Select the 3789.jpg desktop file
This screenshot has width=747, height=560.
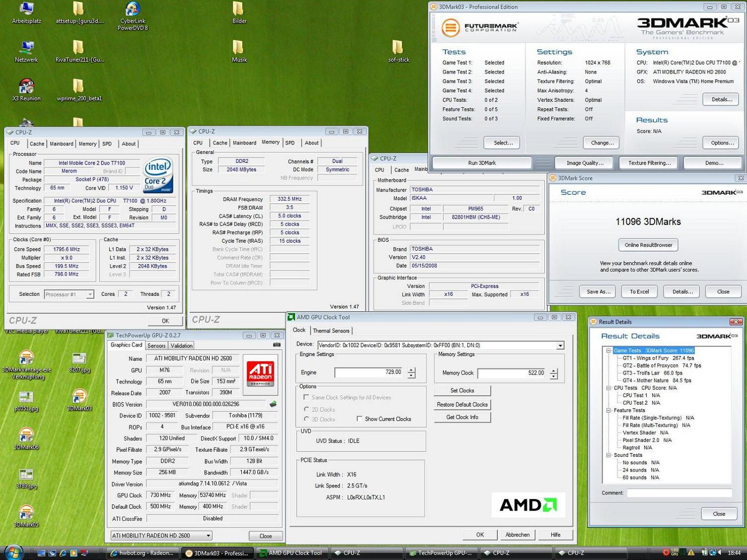pos(26,478)
